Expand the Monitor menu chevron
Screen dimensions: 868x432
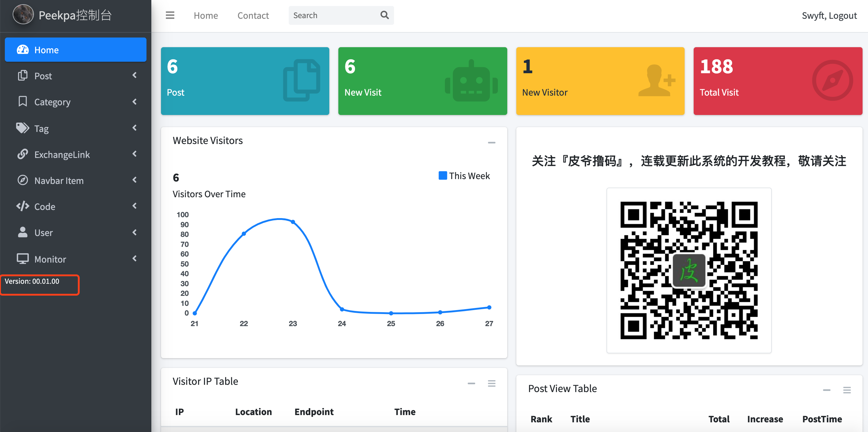pyautogui.click(x=135, y=258)
